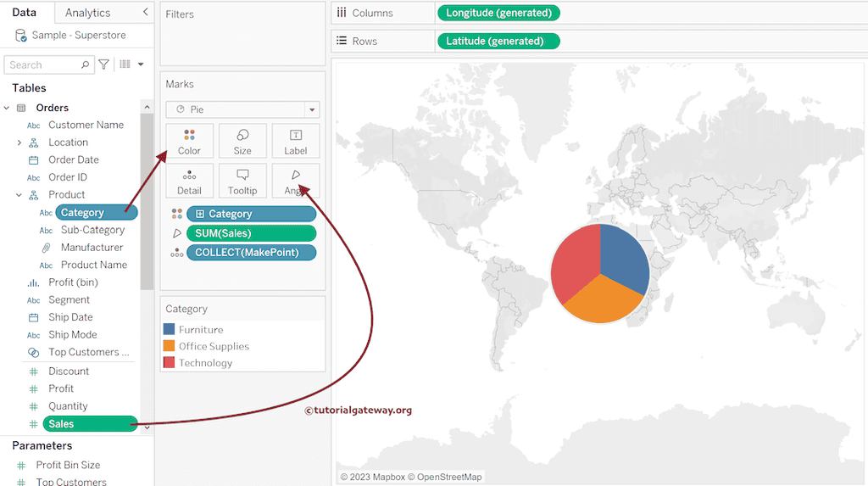Image resolution: width=868 pixels, height=486 pixels.
Task: Click the Angle marks card button
Action: click(296, 181)
